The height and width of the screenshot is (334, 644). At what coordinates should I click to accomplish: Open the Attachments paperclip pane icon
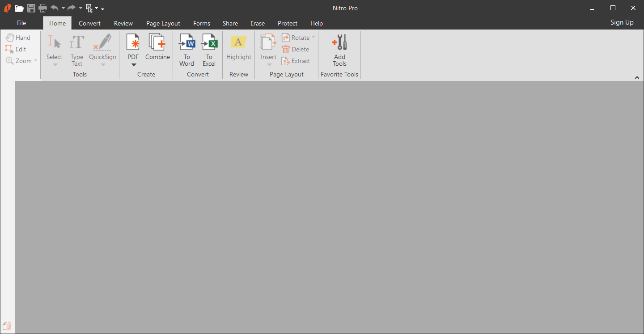[7, 326]
